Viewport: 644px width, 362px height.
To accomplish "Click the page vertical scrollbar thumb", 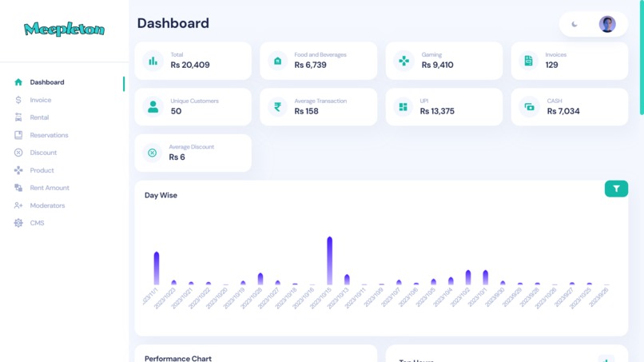I will click(642, 58).
